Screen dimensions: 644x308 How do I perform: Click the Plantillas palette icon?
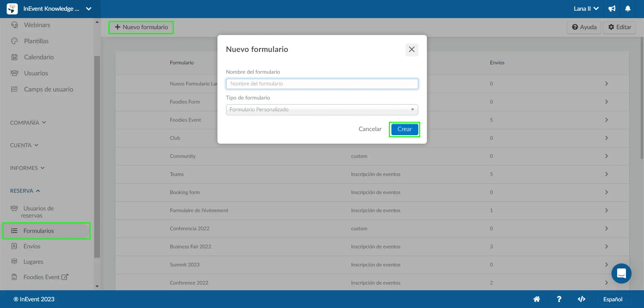click(14, 41)
